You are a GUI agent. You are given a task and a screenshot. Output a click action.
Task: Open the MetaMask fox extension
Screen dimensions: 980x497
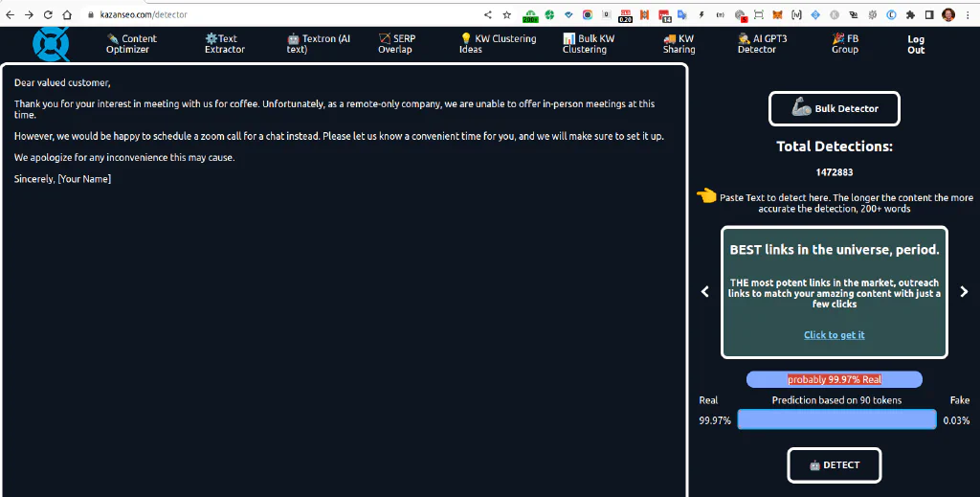[777, 14]
